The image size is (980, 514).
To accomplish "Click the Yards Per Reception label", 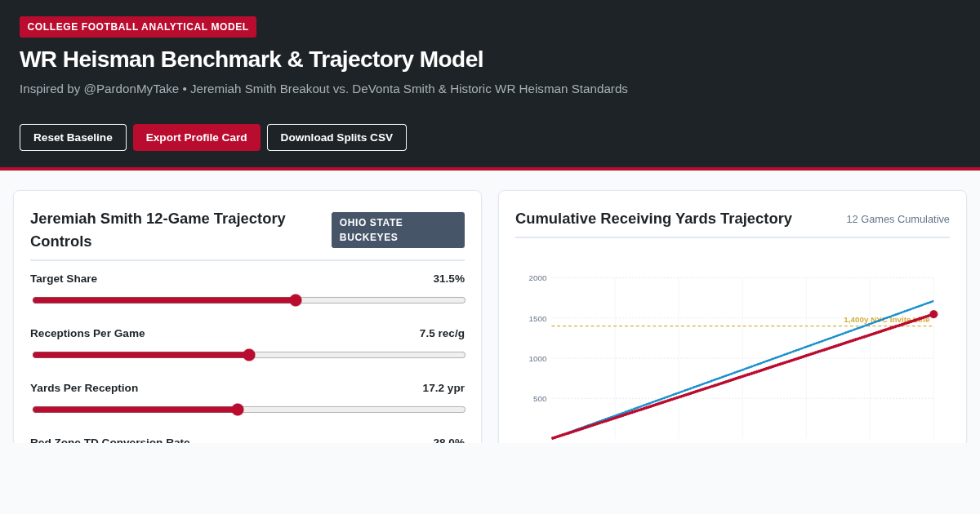I will (84, 388).
